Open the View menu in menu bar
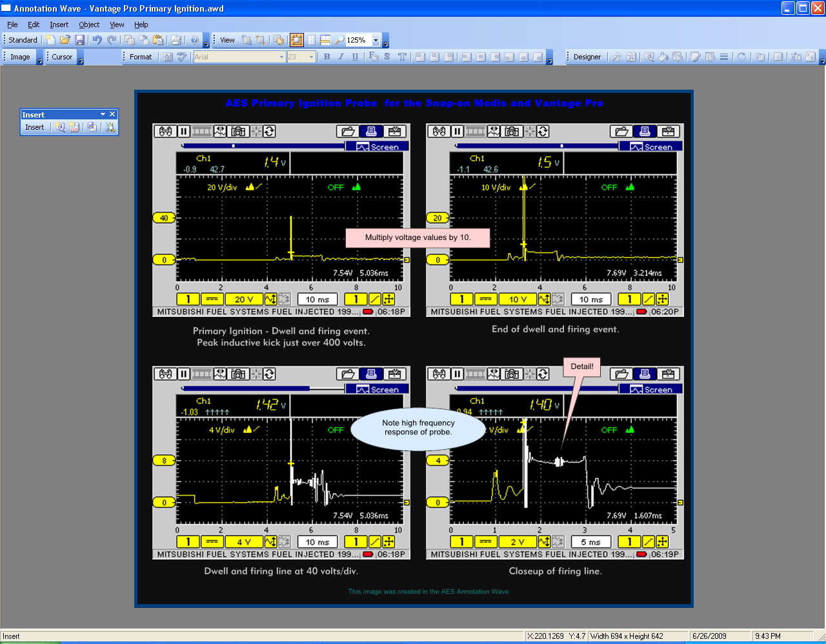 tap(117, 25)
